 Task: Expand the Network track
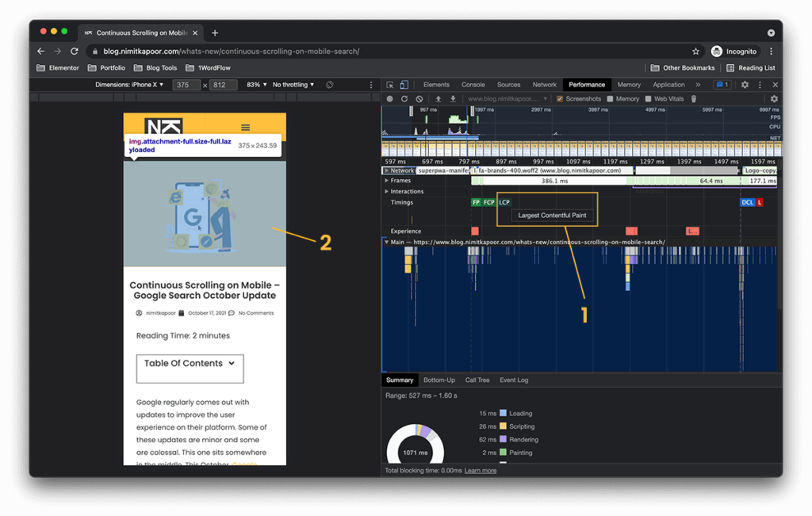click(x=386, y=170)
